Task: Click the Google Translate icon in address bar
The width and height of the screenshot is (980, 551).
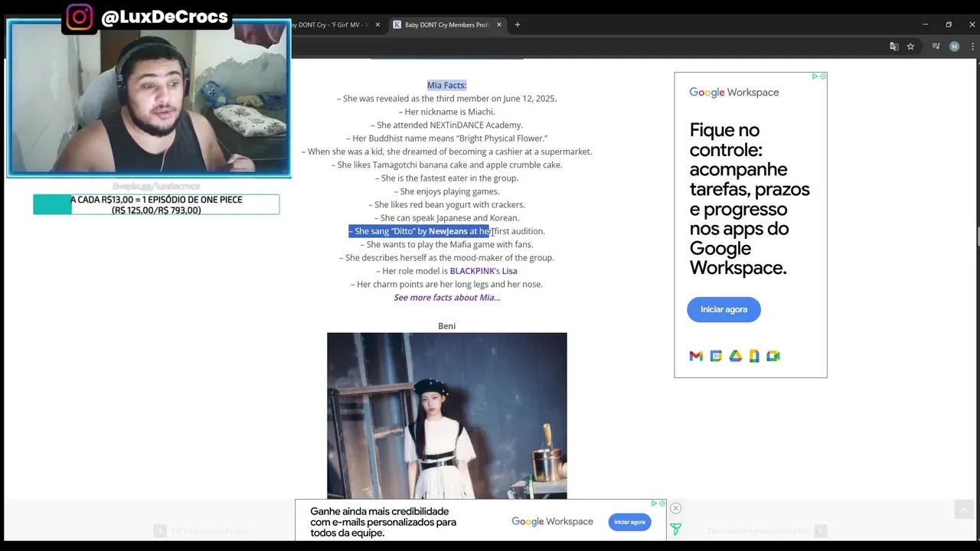Action: pos(893,47)
